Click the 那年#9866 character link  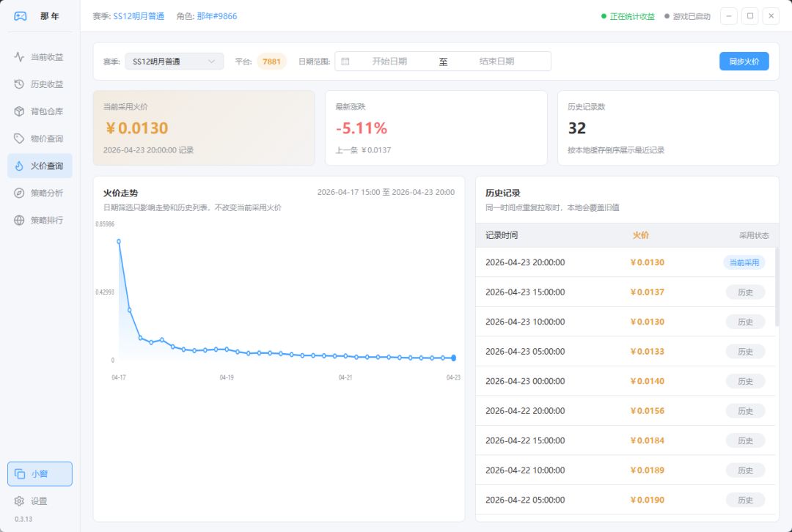pos(217,16)
